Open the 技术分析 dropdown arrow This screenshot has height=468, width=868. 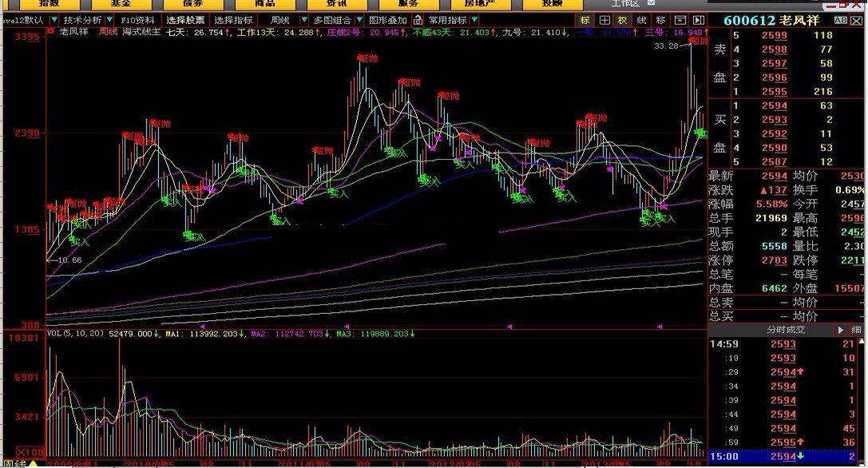click(x=109, y=20)
